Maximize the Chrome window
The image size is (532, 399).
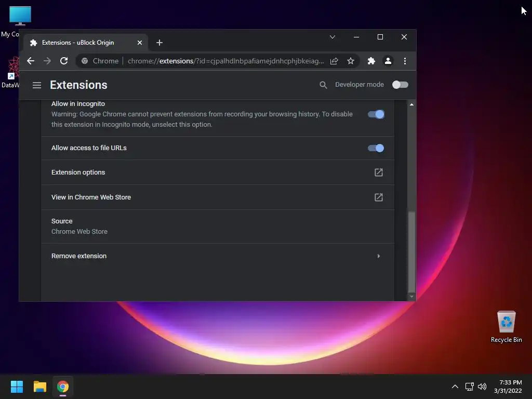coord(380,37)
